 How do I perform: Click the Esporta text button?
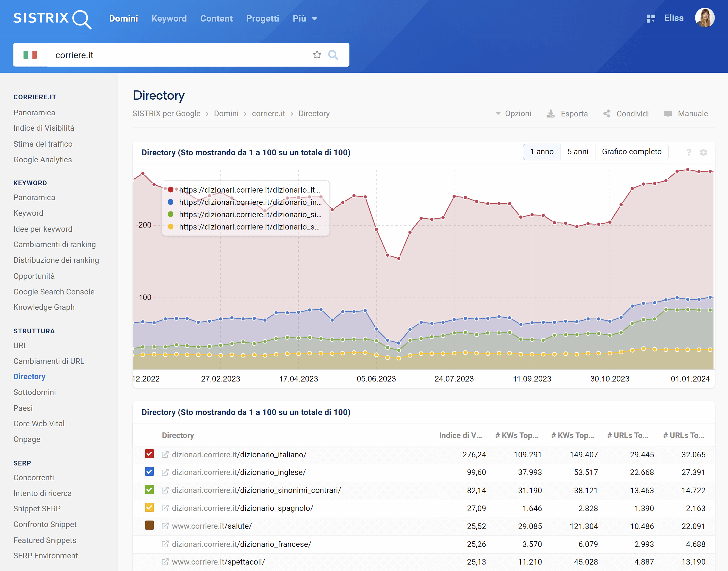[x=574, y=114]
